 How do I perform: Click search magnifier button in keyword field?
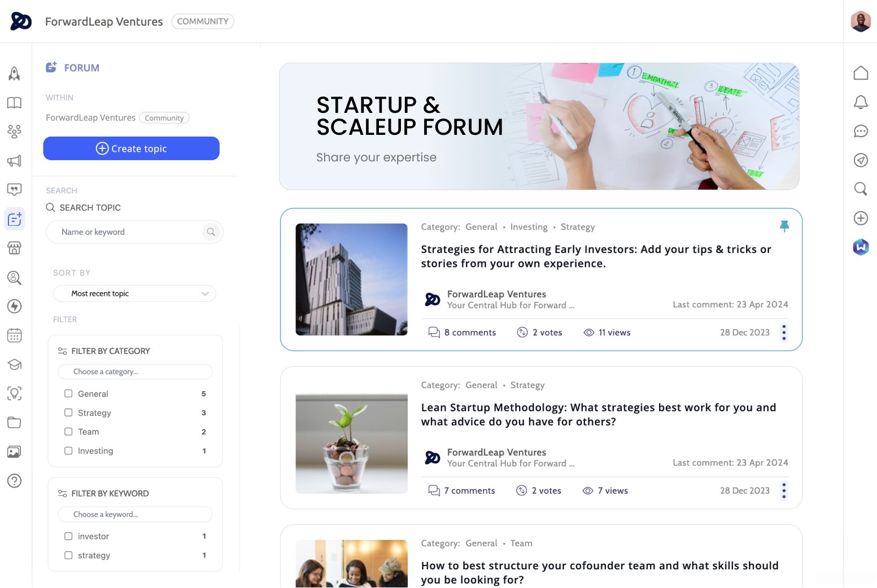tap(211, 232)
